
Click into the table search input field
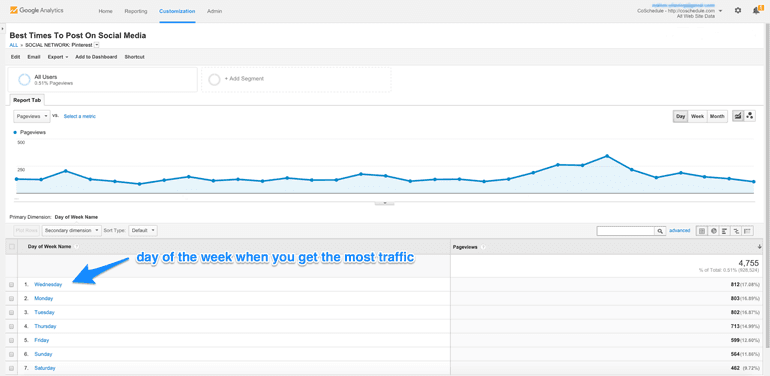point(626,231)
